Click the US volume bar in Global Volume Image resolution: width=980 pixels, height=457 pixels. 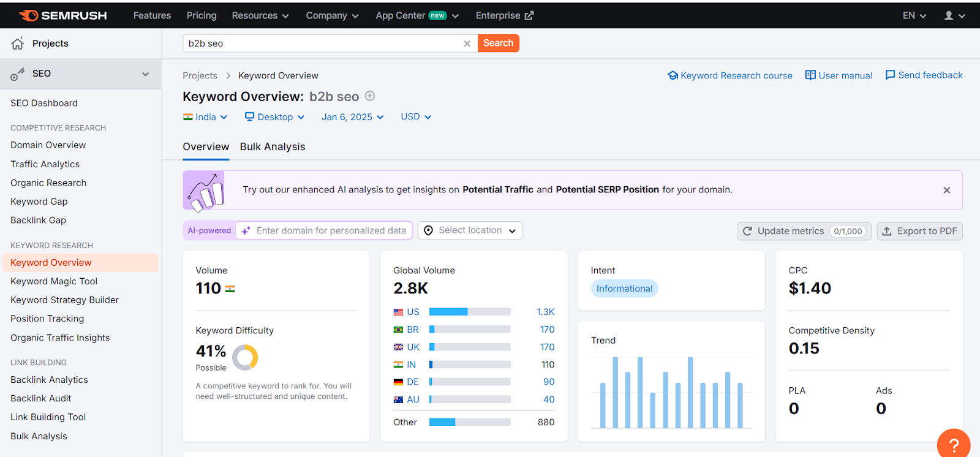click(x=470, y=312)
